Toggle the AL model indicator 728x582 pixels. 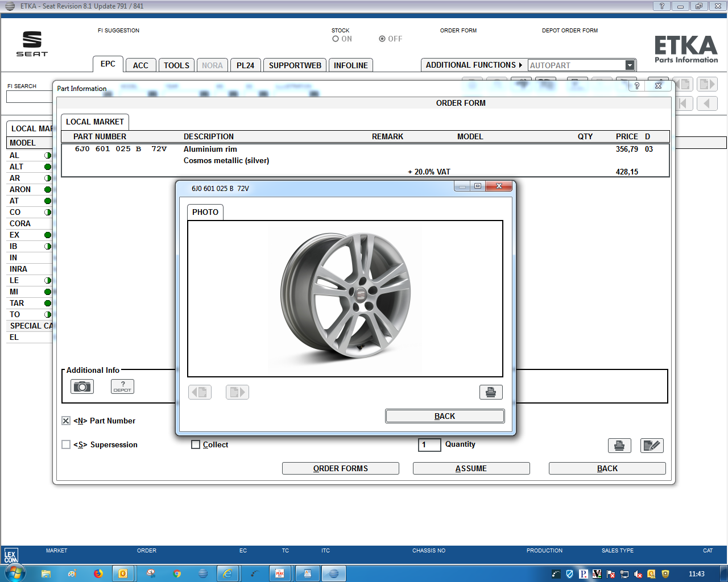pyautogui.click(x=48, y=155)
